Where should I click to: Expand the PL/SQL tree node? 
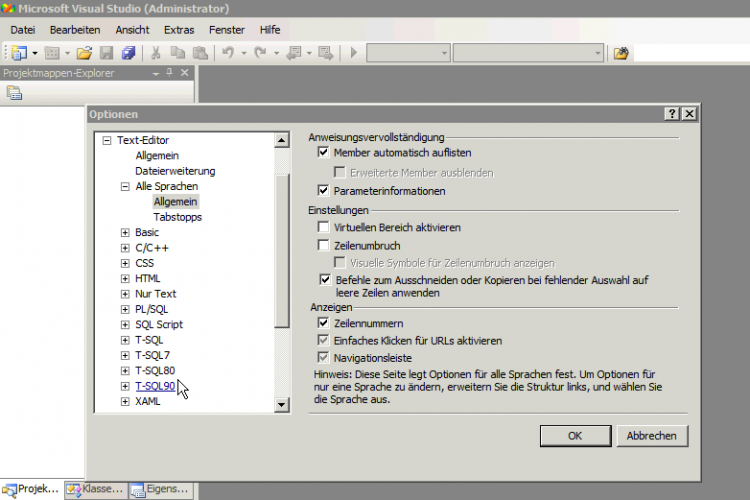tap(125, 309)
